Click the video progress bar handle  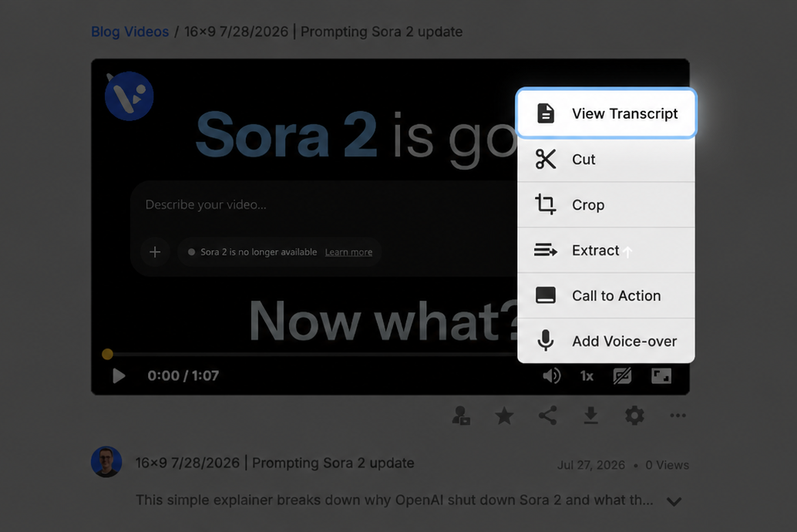[107, 354]
